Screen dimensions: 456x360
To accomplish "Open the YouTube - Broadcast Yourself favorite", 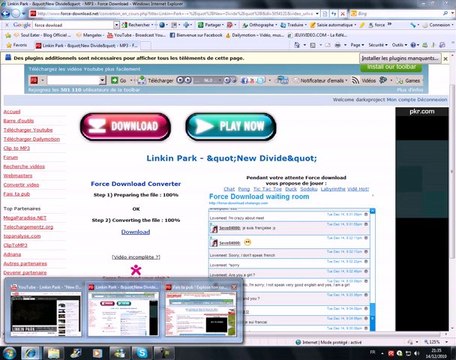I will [136, 35].
